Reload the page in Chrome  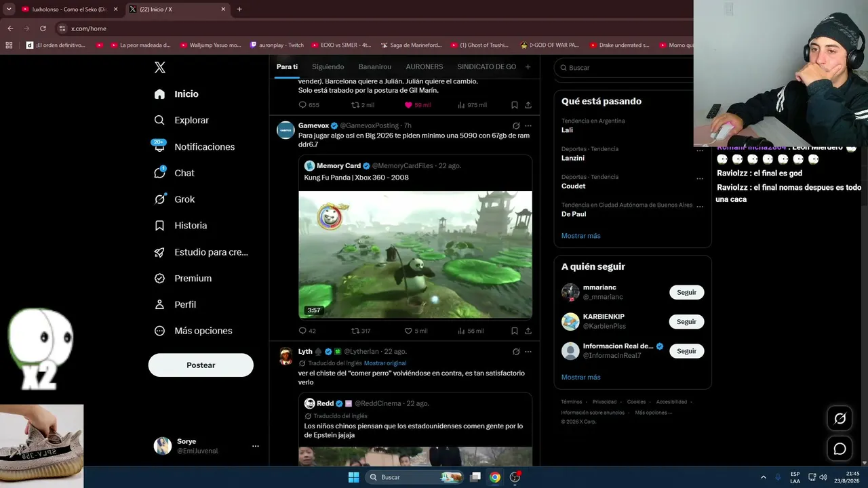43,28
